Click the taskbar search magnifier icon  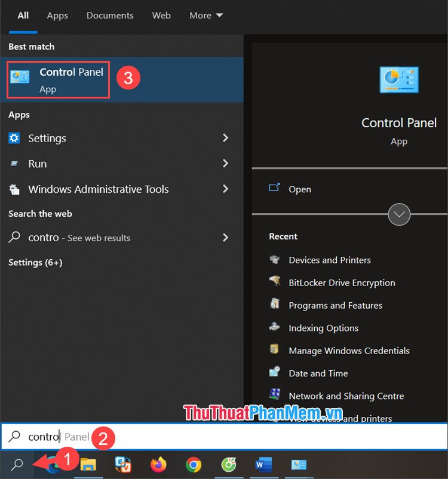(x=17, y=464)
